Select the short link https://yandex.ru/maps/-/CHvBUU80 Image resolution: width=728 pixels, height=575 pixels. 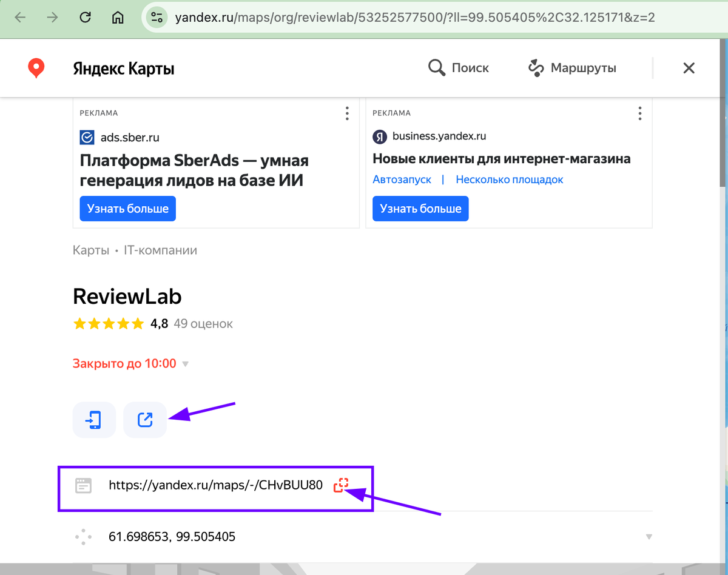coord(215,485)
